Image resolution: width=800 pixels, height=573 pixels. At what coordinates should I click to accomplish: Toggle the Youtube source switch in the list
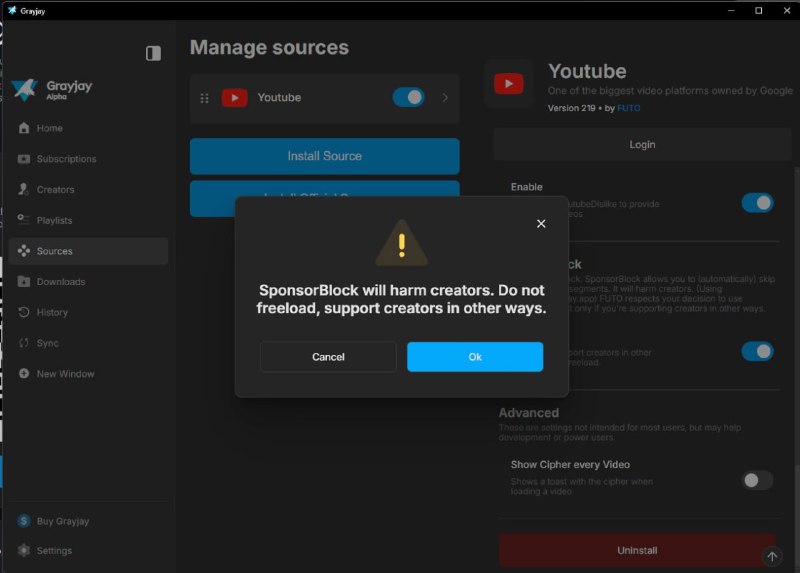click(x=408, y=97)
